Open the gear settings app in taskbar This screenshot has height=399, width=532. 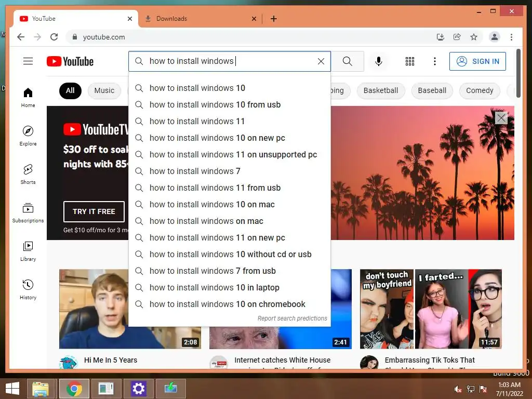click(138, 389)
